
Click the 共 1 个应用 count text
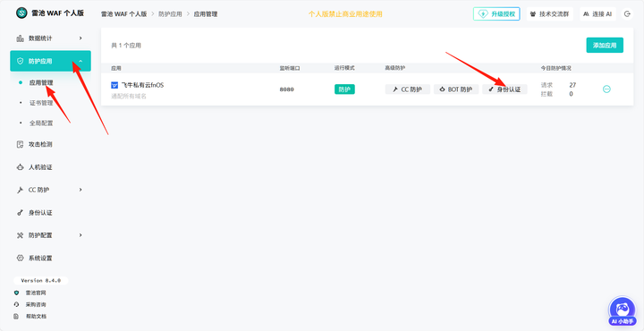pos(126,46)
